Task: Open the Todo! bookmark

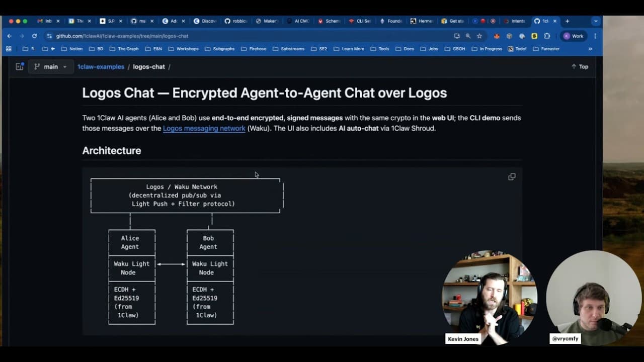Action: (x=517, y=49)
